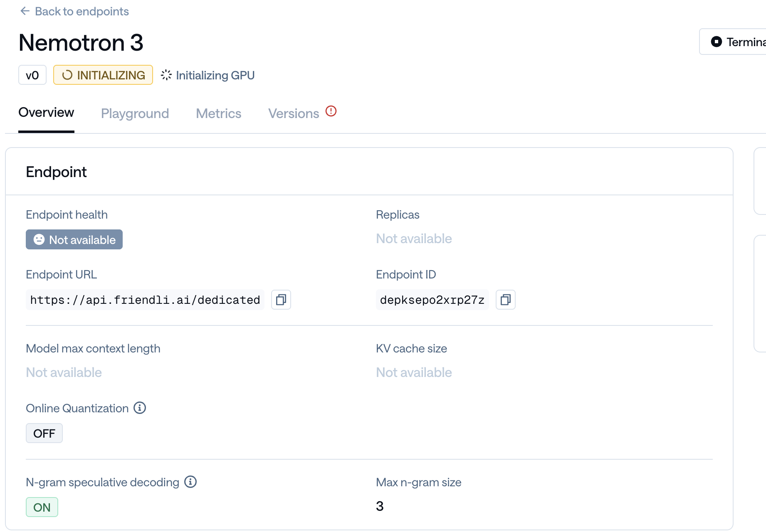This screenshot has width=766, height=532.
Task: Click the v0 version badge
Action: click(32, 75)
